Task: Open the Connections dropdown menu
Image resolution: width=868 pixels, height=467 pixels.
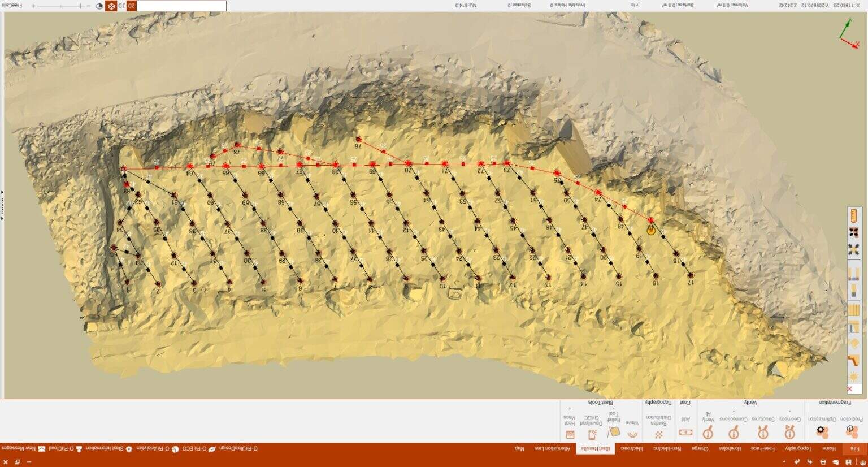Action: [734, 412]
